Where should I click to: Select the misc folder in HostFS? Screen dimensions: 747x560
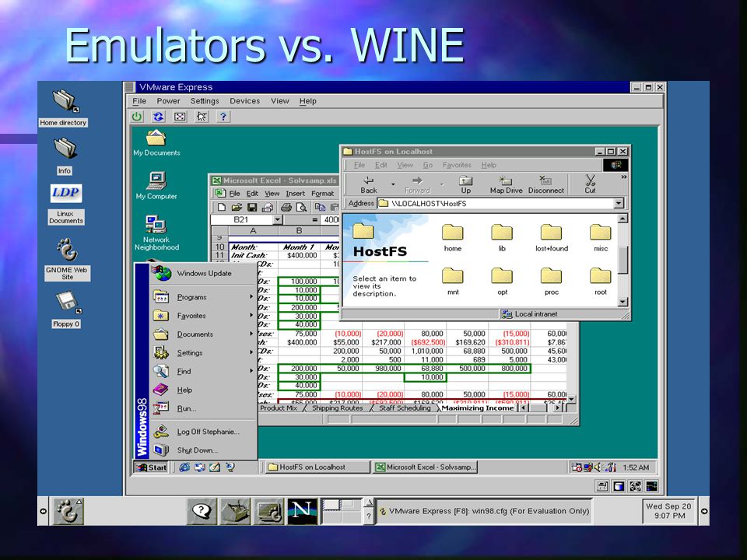[601, 238]
